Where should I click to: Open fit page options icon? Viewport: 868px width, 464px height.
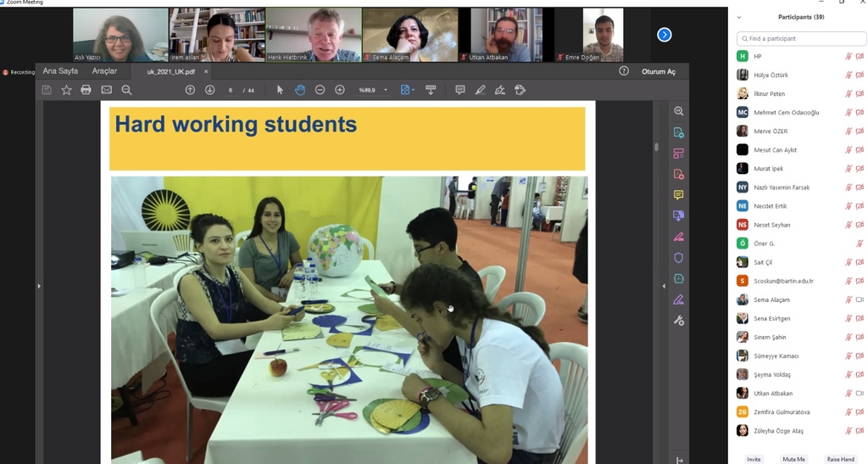[407, 90]
